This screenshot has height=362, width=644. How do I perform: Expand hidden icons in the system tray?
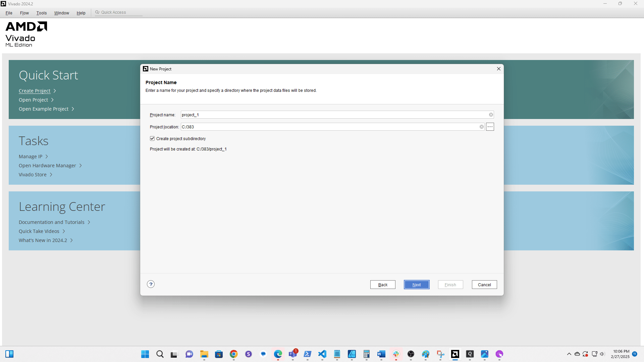click(x=569, y=354)
